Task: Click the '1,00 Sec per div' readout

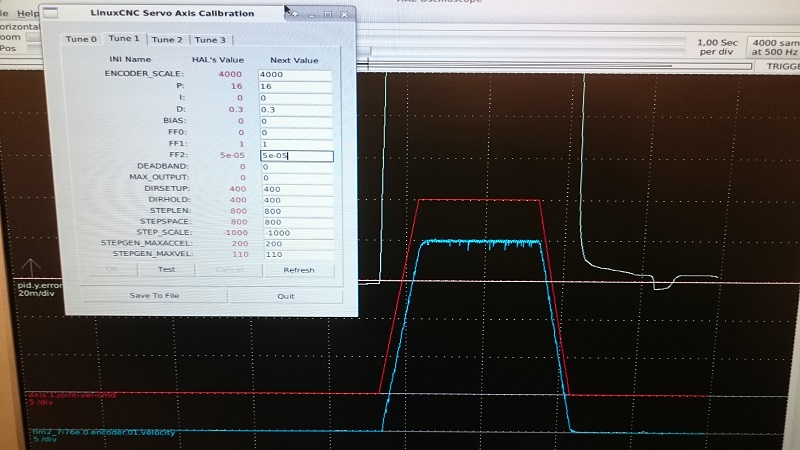Action: click(x=717, y=47)
